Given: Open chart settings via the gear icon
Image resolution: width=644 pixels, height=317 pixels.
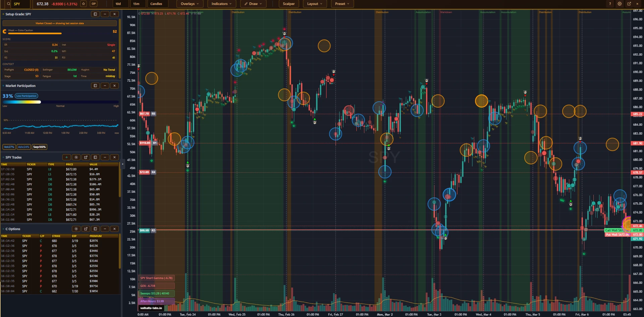Looking at the screenshot, I should tap(620, 4).
